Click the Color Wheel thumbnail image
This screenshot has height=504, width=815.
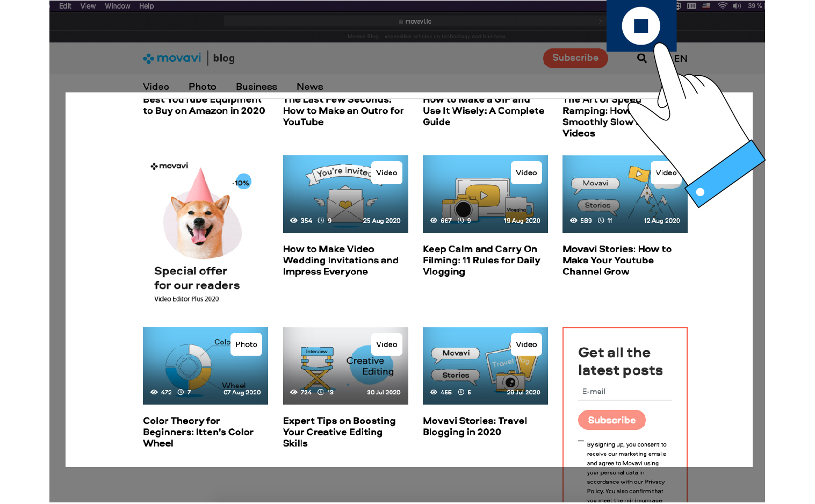click(x=205, y=366)
